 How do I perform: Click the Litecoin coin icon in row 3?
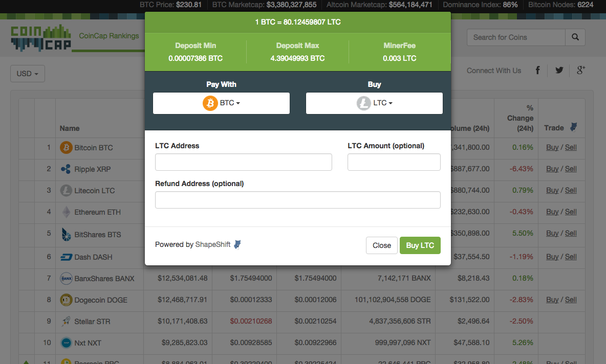click(66, 191)
